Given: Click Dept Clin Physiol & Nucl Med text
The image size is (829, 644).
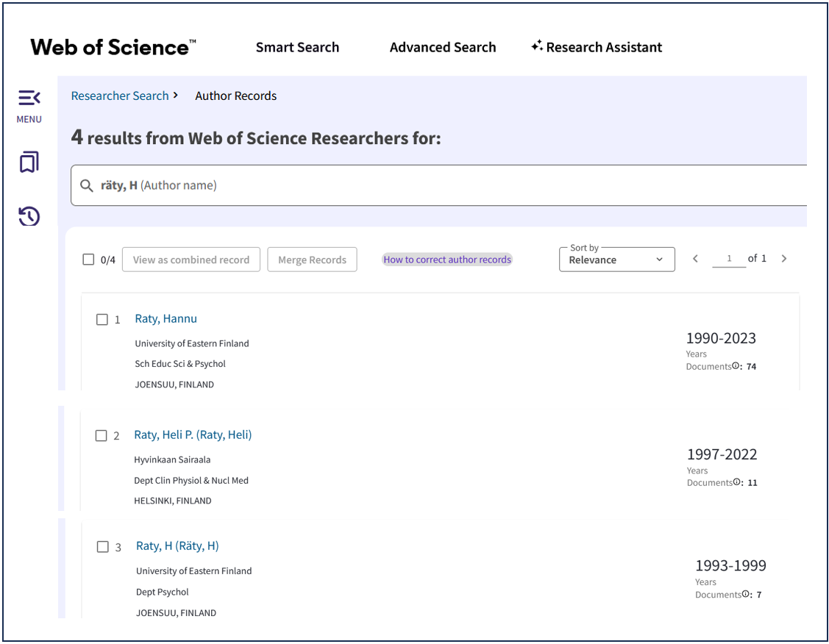Looking at the screenshot, I should pyautogui.click(x=191, y=480).
